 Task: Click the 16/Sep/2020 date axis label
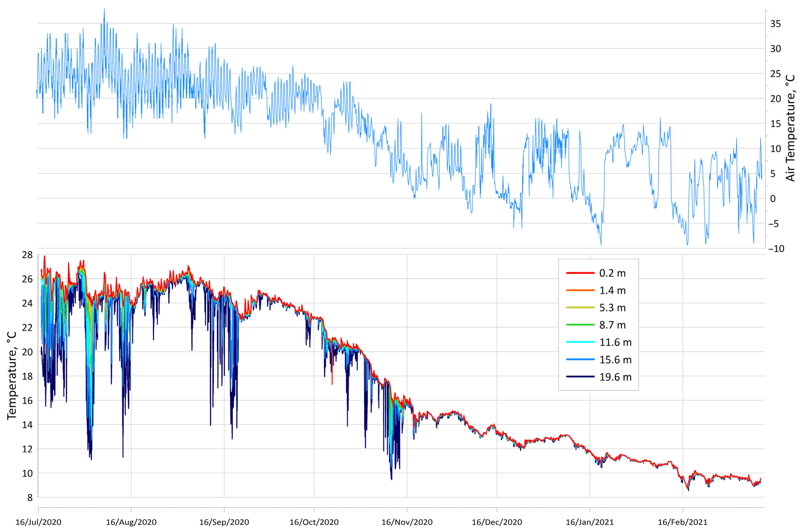coord(224,522)
